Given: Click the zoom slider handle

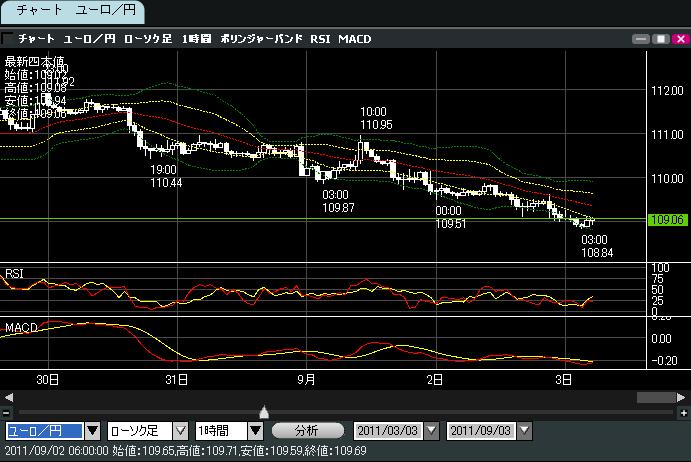Looking at the screenshot, I should coord(264,411).
